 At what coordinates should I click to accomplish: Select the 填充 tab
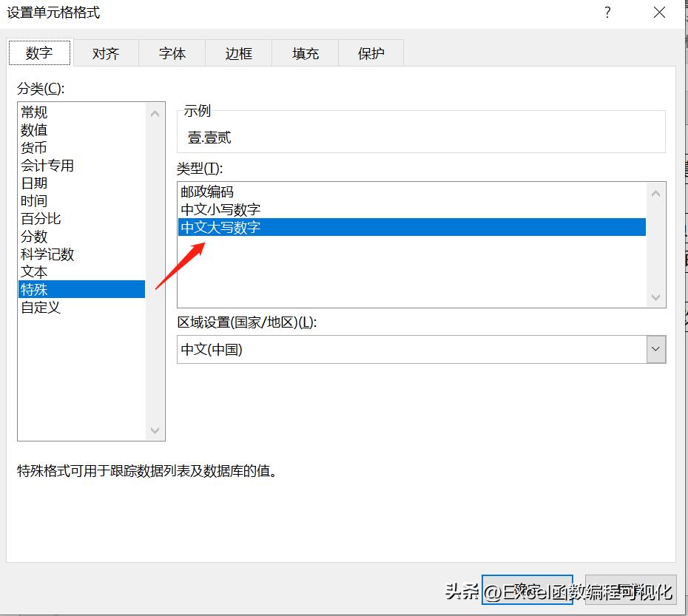click(306, 53)
